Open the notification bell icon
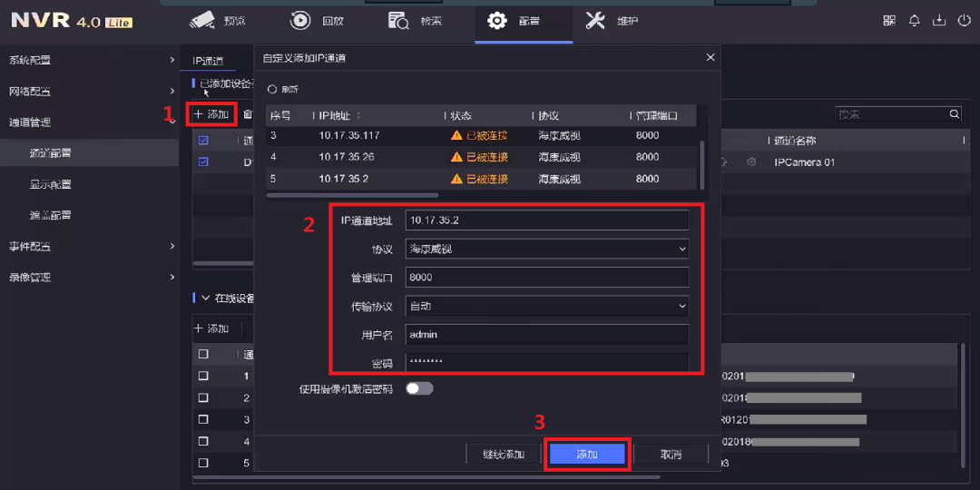The width and height of the screenshot is (980, 490). point(914,21)
